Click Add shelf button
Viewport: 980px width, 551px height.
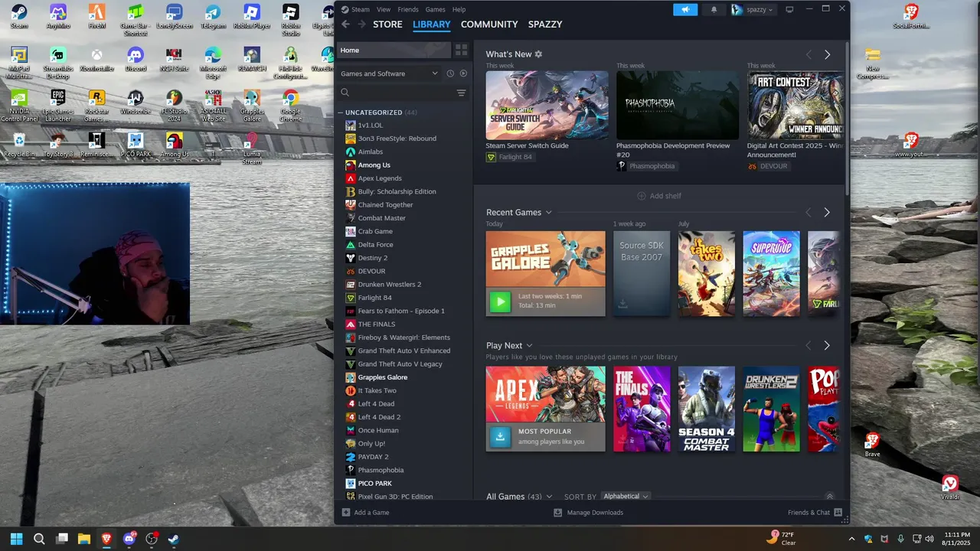coord(658,196)
